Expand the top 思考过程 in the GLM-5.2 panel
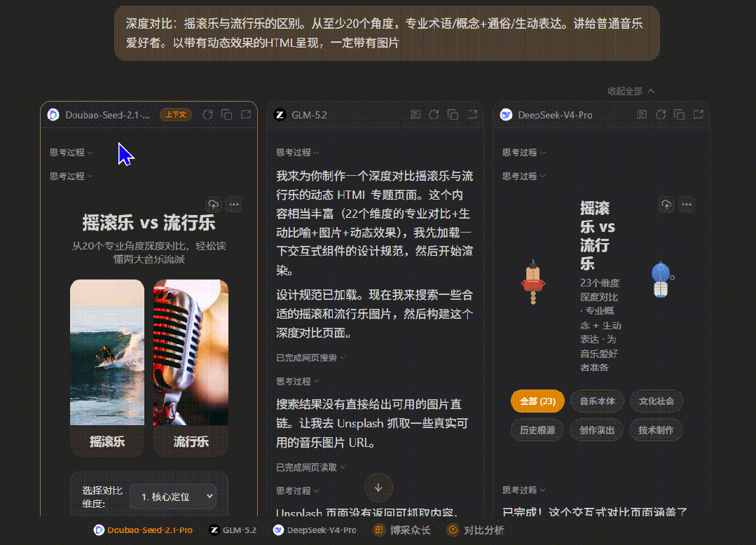This screenshot has height=545, width=756. [298, 152]
